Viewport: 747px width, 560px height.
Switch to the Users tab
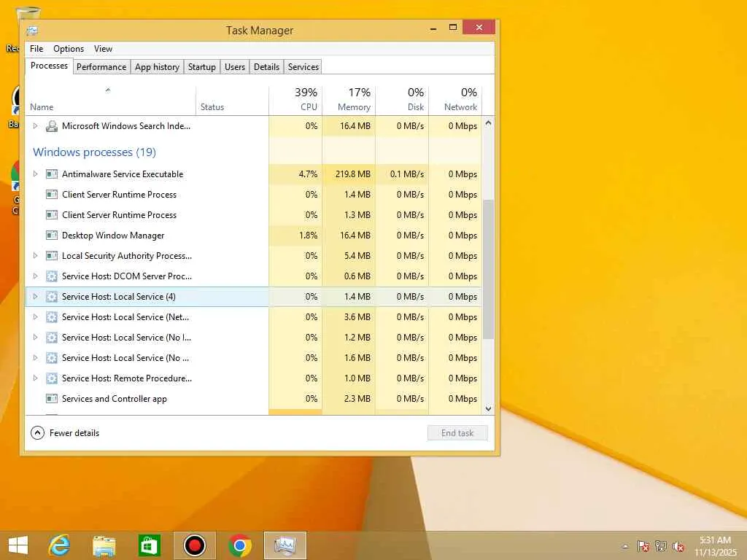point(235,66)
